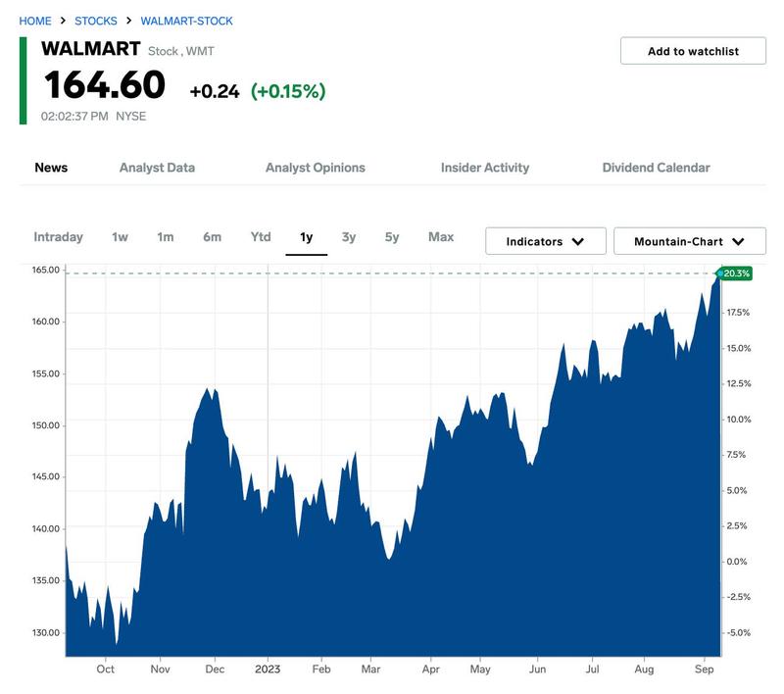Open the Analyst Opinions tab
Image resolution: width=784 pixels, height=694 pixels.
point(315,168)
